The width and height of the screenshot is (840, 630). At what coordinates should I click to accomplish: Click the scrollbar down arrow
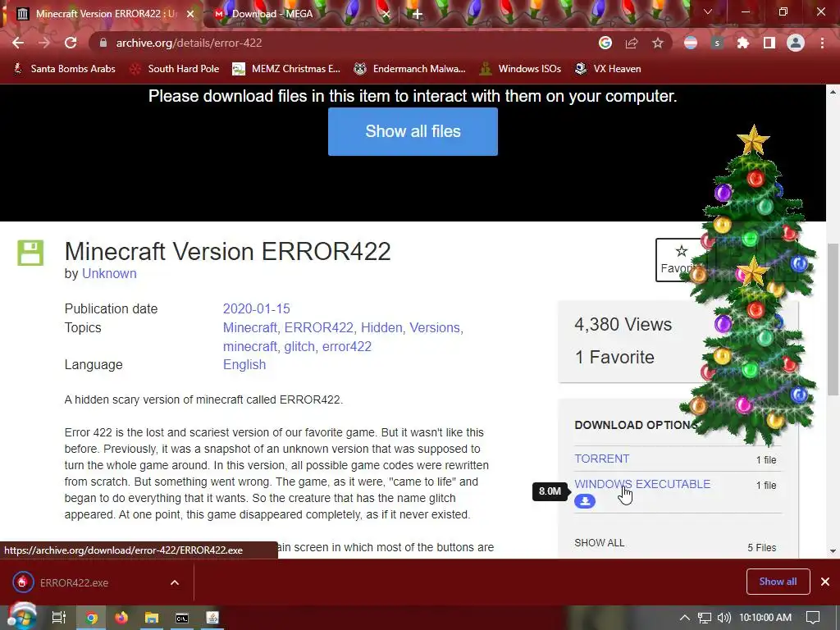[833, 550]
